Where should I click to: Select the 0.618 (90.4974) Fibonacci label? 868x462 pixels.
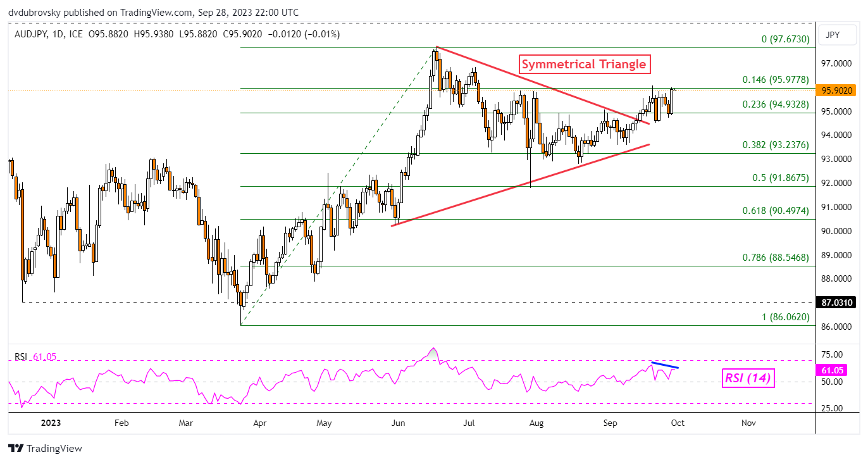(x=776, y=211)
